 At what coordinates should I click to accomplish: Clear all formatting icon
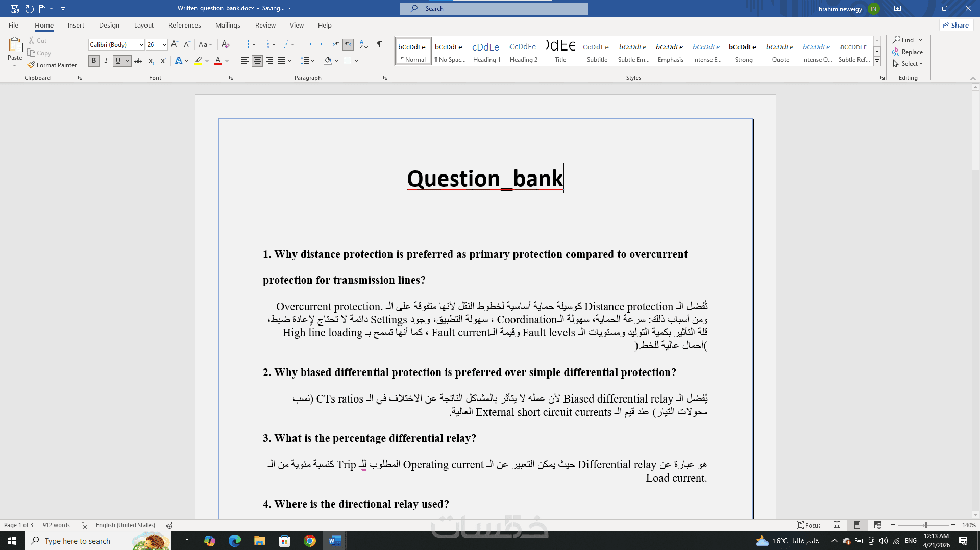[225, 44]
